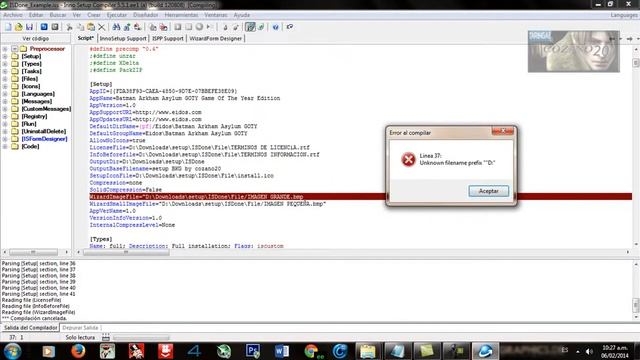Expand the [Types] tree node
The height and width of the screenshot is (360, 640).
5,64
